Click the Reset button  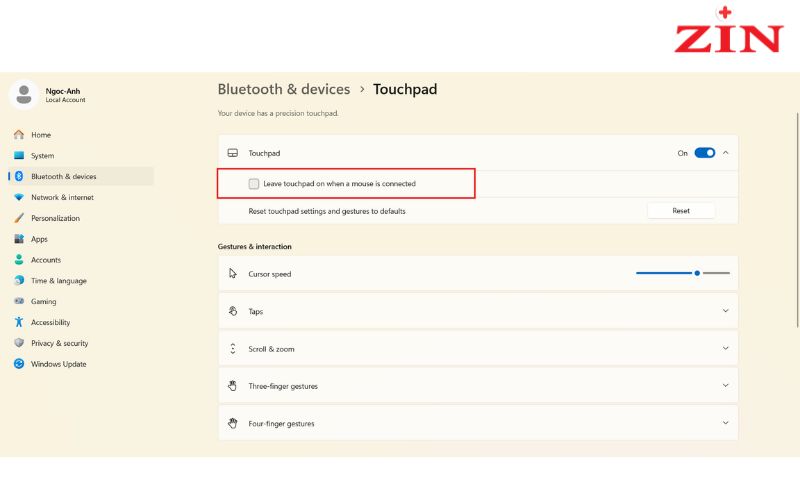681,211
